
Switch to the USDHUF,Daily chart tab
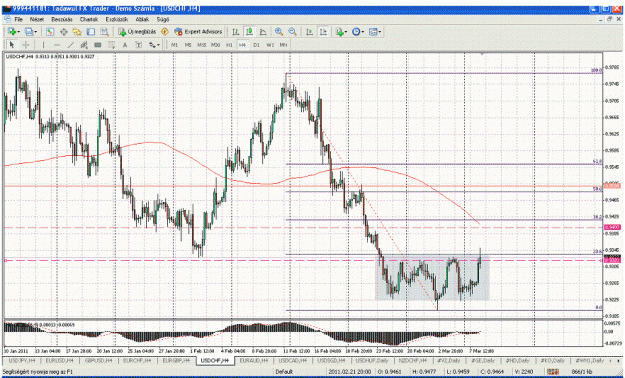click(x=372, y=360)
